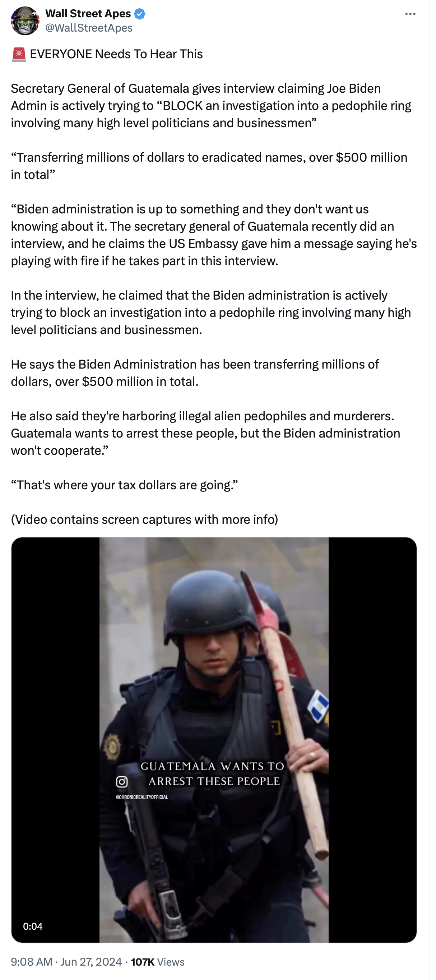
Task: Open the Wall Street Apes display name
Action: tap(88, 14)
